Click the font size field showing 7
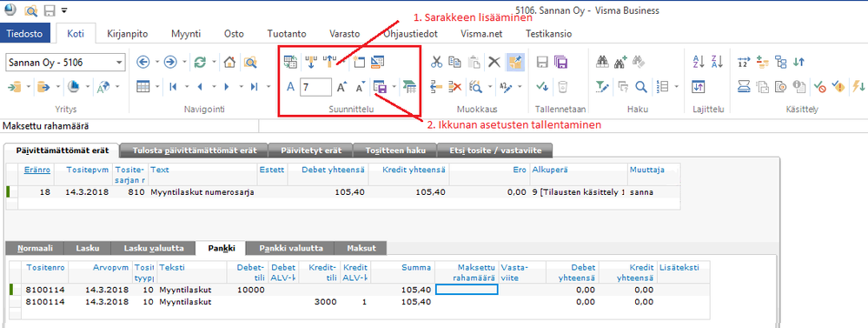This screenshot has width=868, height=328. click(315, 87)
